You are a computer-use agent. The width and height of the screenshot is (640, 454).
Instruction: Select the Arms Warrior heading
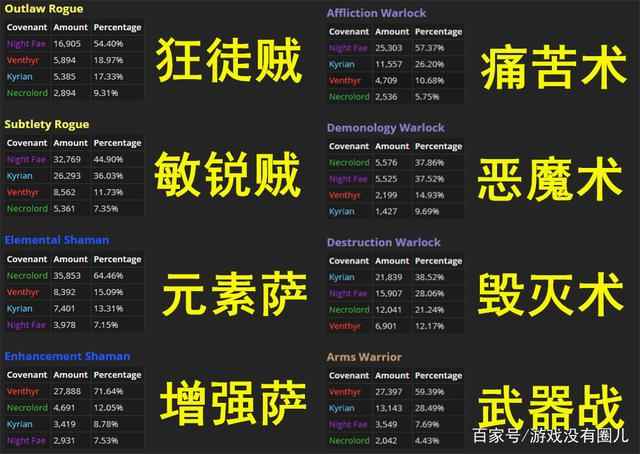pyautogui.click(x=364, y=357)
